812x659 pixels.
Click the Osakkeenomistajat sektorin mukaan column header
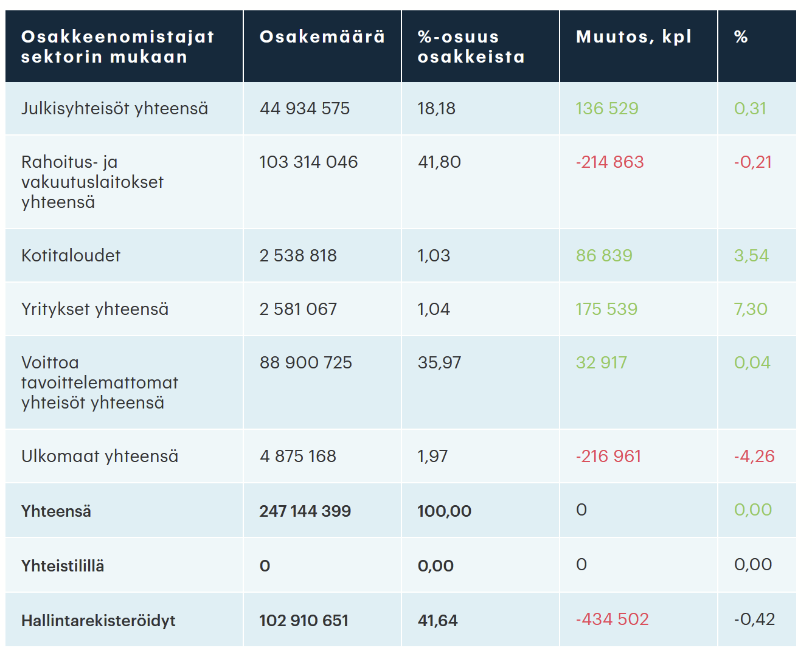(x=117, y=47)
